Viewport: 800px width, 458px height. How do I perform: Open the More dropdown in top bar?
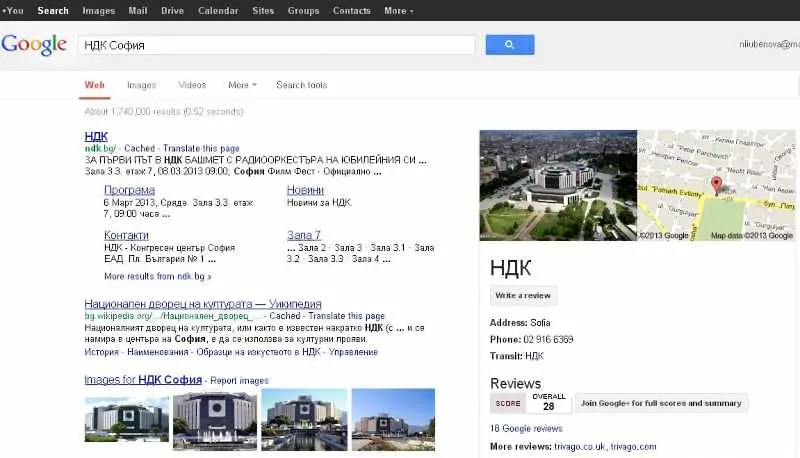coord(398,11)
